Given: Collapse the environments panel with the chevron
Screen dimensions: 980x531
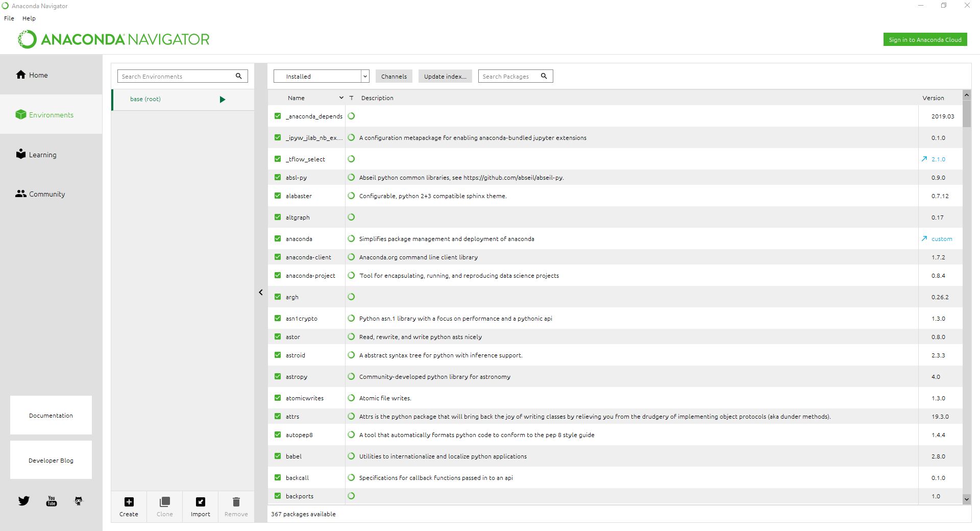Looking at the screenshot, I should click(261, 292).
